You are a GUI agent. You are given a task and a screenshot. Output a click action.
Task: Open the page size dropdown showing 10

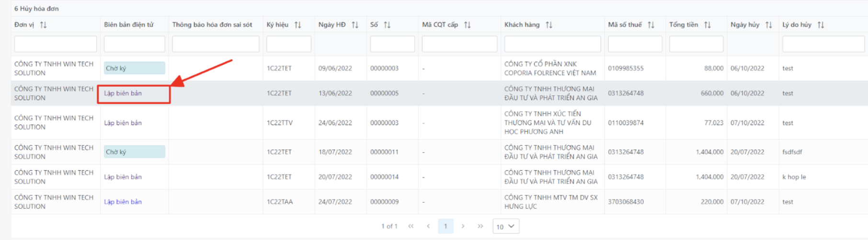(505, 227)
